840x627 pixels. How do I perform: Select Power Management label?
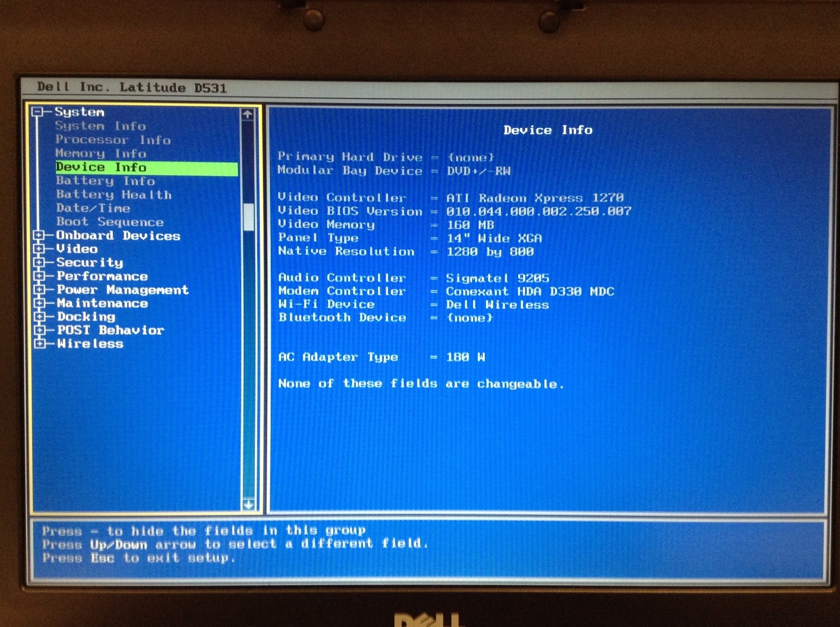122,290
